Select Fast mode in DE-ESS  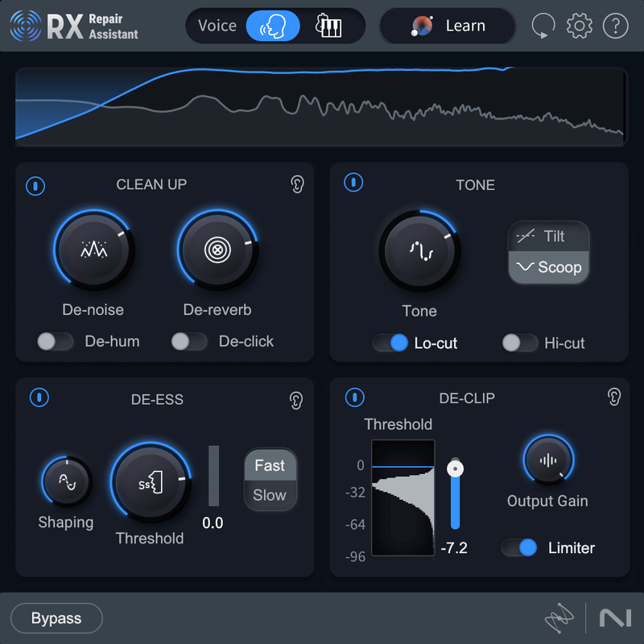270,465
